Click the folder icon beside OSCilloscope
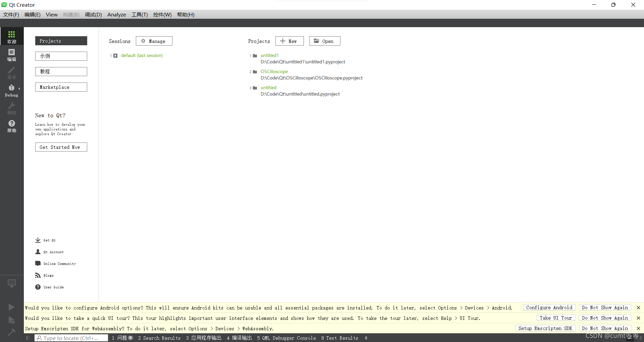The image size is (644, 342). 255,72
